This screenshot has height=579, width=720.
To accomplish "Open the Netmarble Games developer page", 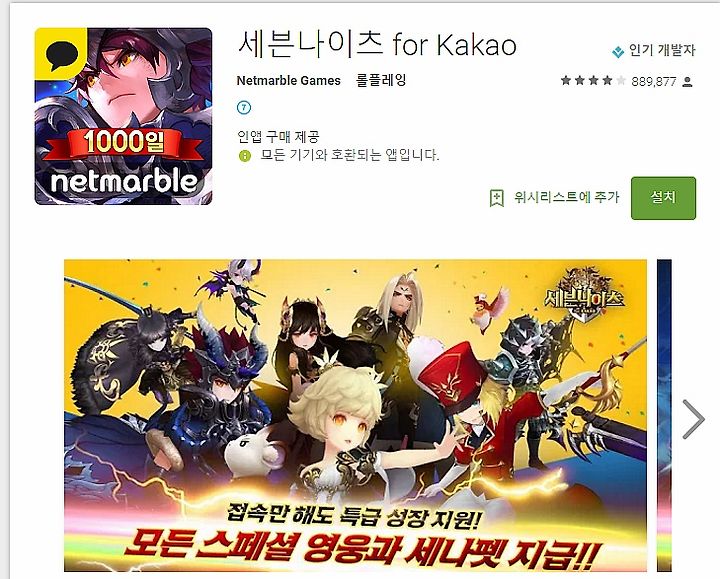I will point(288,81).
